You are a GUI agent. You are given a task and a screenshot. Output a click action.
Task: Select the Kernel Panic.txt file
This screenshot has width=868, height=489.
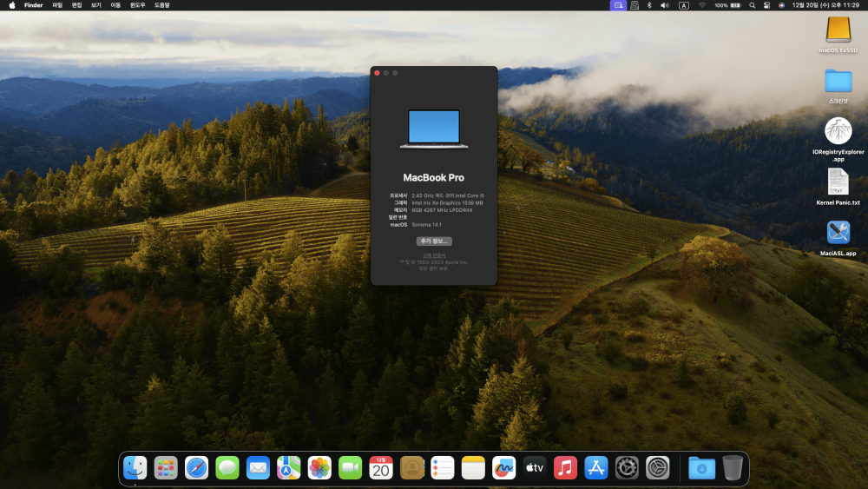(838, 182)
